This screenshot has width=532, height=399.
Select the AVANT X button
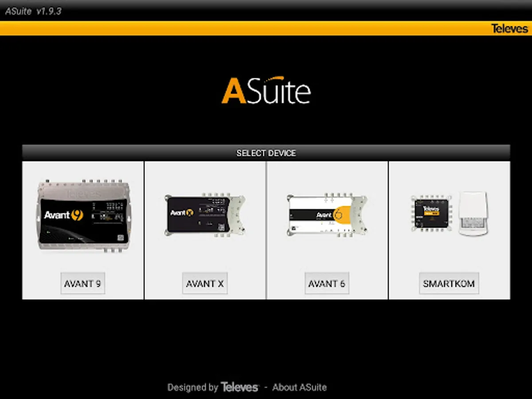[x=205, y=283]
